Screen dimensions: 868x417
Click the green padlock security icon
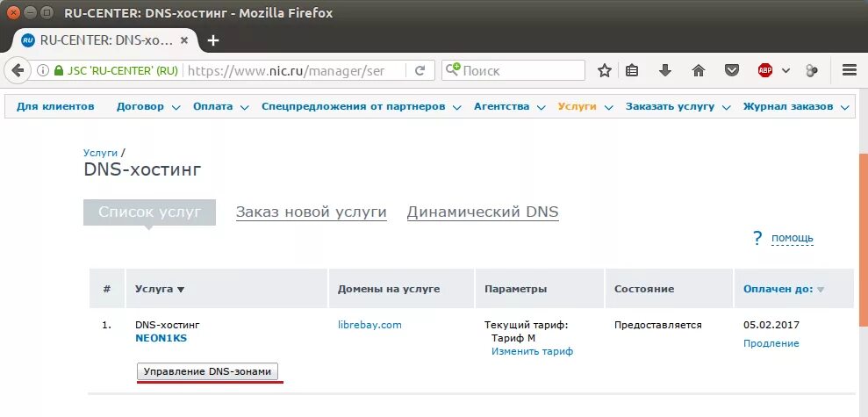pyautogui.click(x=58, y=70)
